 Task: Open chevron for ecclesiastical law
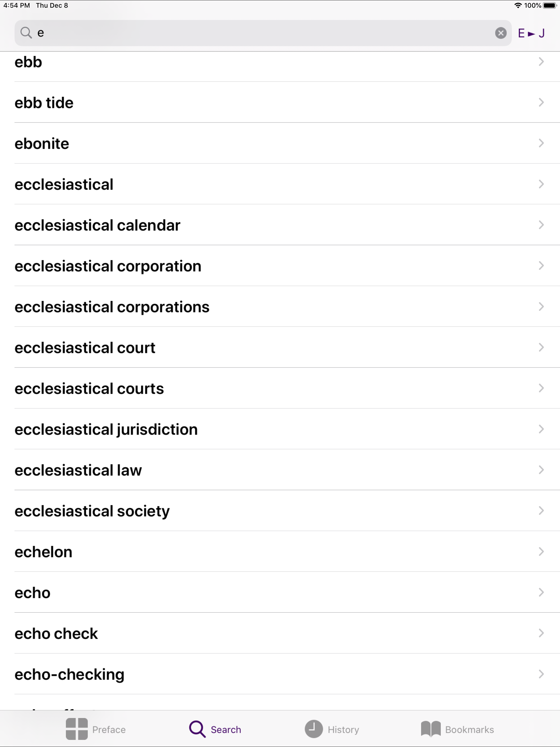pyautogui.click(x=541, y=470)
